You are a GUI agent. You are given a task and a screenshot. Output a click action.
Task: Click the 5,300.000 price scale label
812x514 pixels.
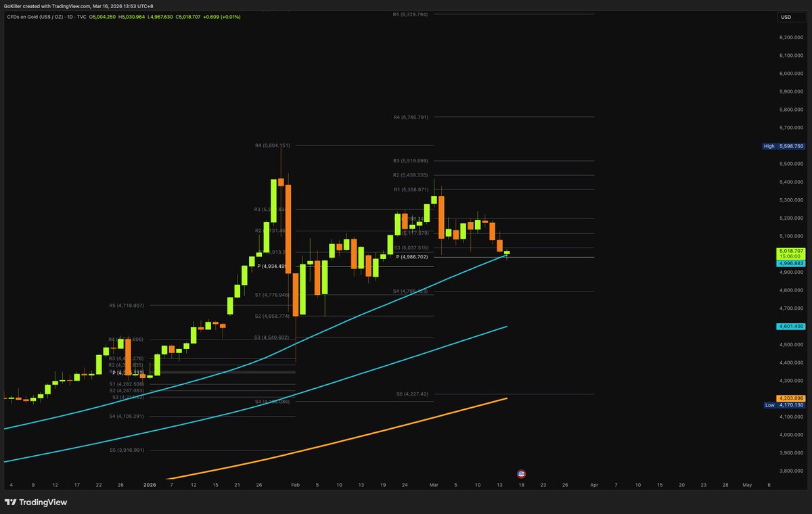coord(790,200)
